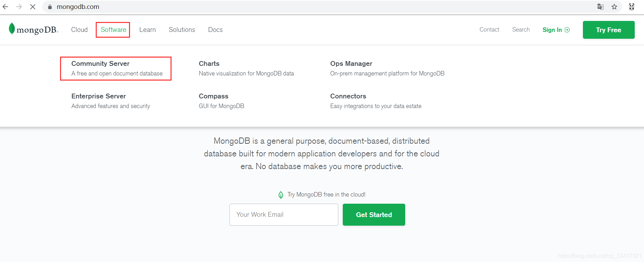Open the Software menu
Viewport: 644px width, 262px height.
[113, 30]
